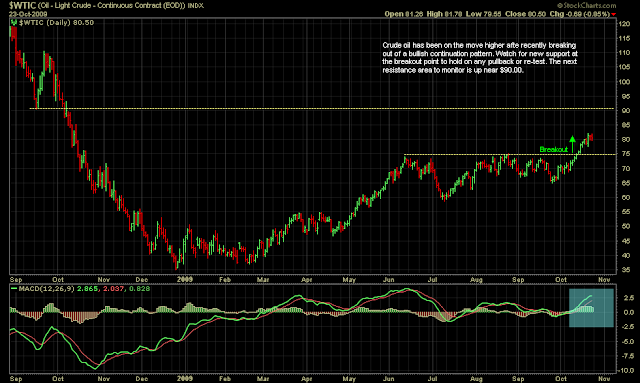Click the Feb label under the MACD panel
Screen dimensions: 640x383
tap(225, 379)
